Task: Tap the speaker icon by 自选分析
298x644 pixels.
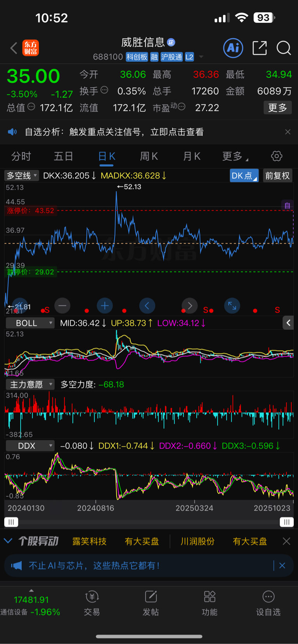Action: [12, 132]
